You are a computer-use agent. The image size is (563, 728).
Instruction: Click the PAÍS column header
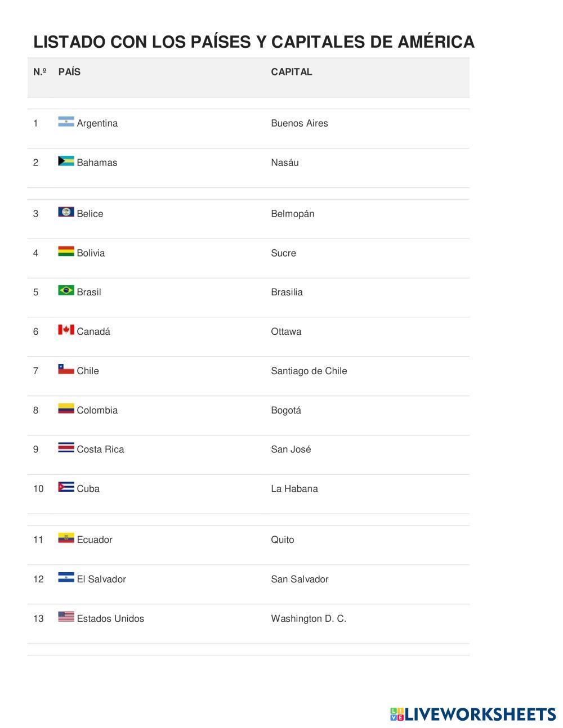click(69, 72)
